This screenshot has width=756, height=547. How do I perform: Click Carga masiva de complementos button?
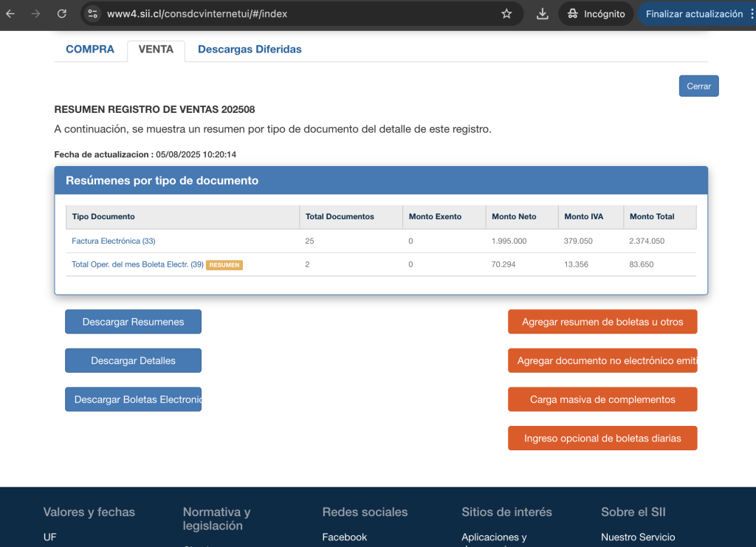pos(602,399)
